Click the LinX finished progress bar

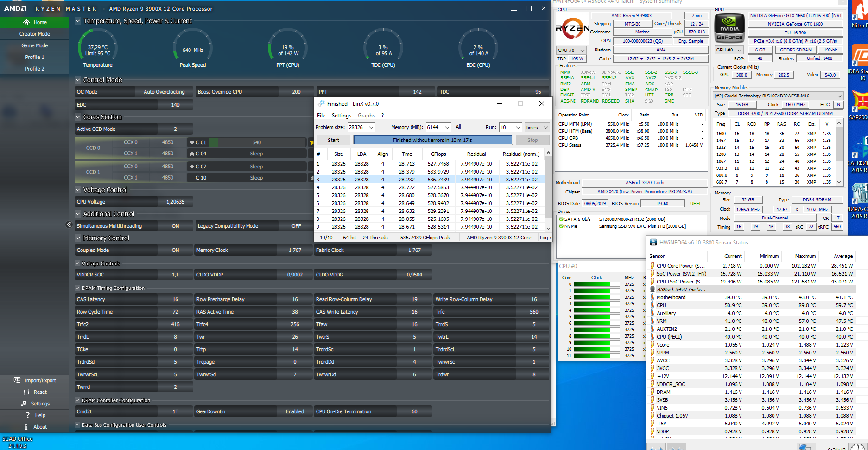tap(433, 140)
